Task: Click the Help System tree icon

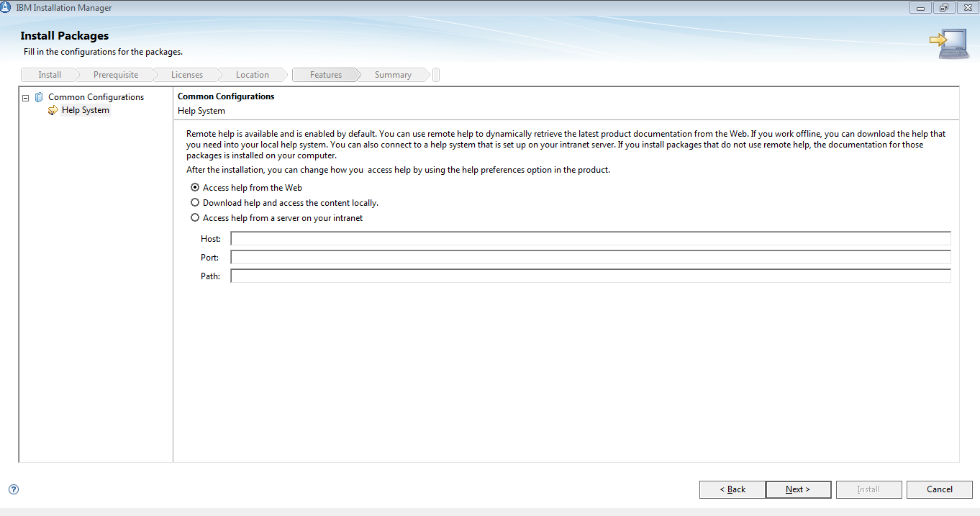Action: 53,110
